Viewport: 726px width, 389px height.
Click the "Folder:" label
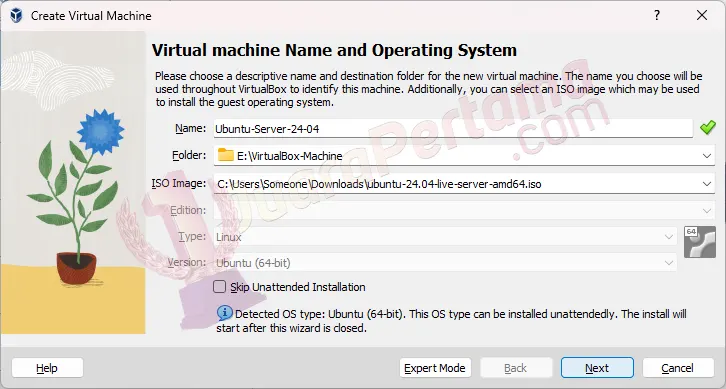click(189, 155)
